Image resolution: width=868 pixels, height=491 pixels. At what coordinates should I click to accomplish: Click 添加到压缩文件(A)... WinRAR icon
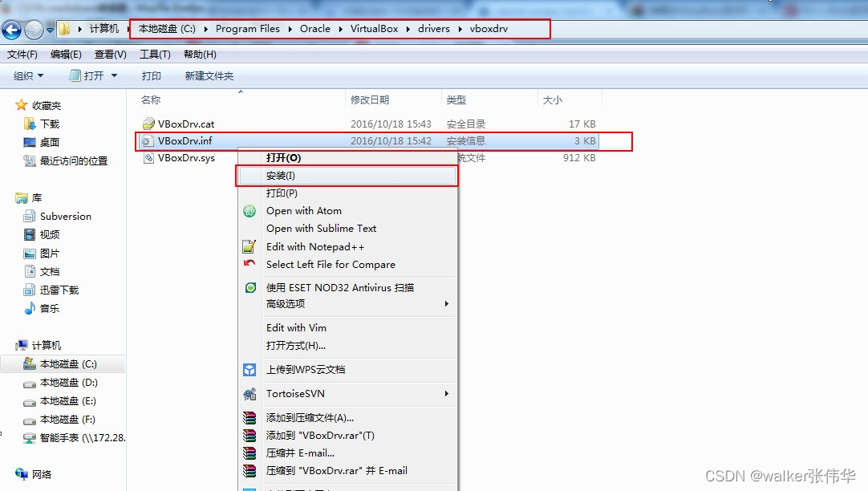pos(249,418)
